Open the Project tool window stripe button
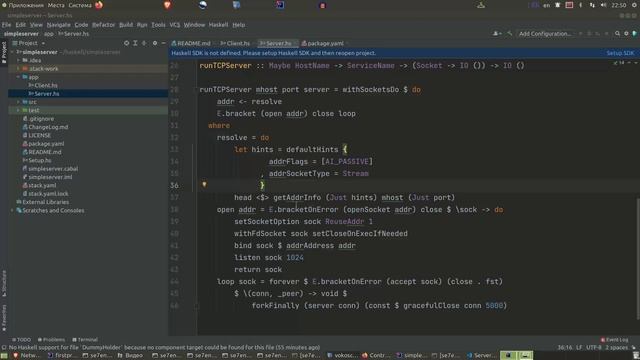The height and width of the screenshot is (360, 640). point(4,52)
